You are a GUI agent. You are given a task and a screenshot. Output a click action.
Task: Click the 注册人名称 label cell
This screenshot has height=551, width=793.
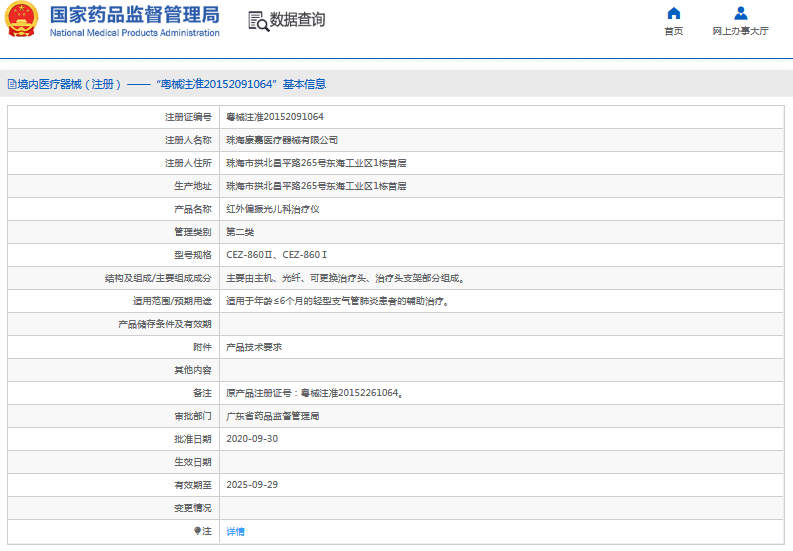[x=114, y=140]
